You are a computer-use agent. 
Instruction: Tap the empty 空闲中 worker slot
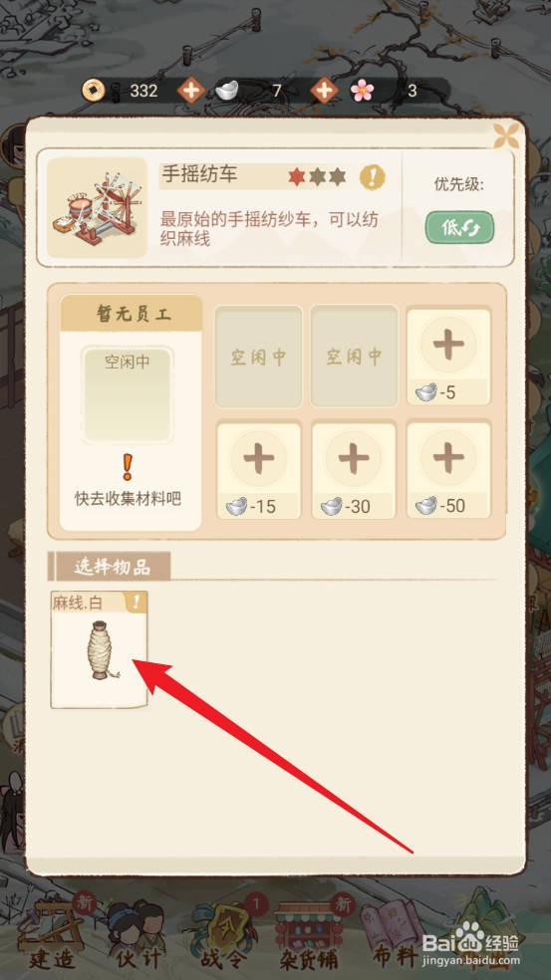(x=128, y=394)
